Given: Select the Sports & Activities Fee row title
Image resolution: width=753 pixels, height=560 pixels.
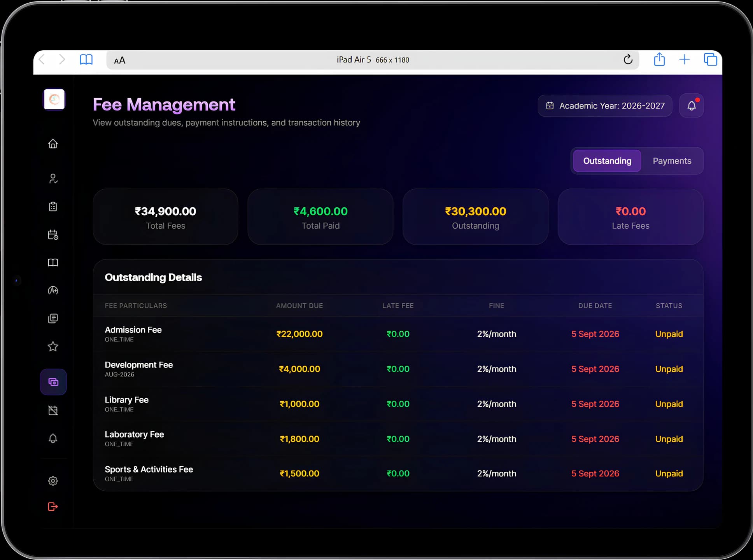Looking at the screenshot, I should pos(149,469).
